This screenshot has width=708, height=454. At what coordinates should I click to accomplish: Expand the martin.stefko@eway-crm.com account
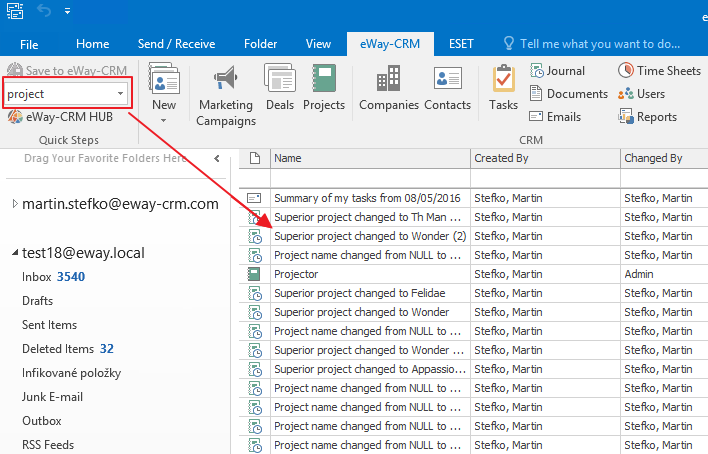(15, 204)
